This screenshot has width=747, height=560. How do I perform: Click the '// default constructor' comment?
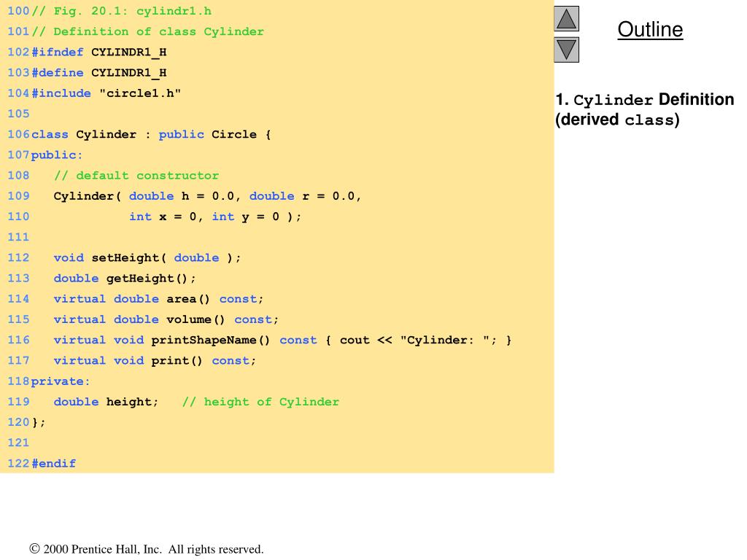coord(136,176)
